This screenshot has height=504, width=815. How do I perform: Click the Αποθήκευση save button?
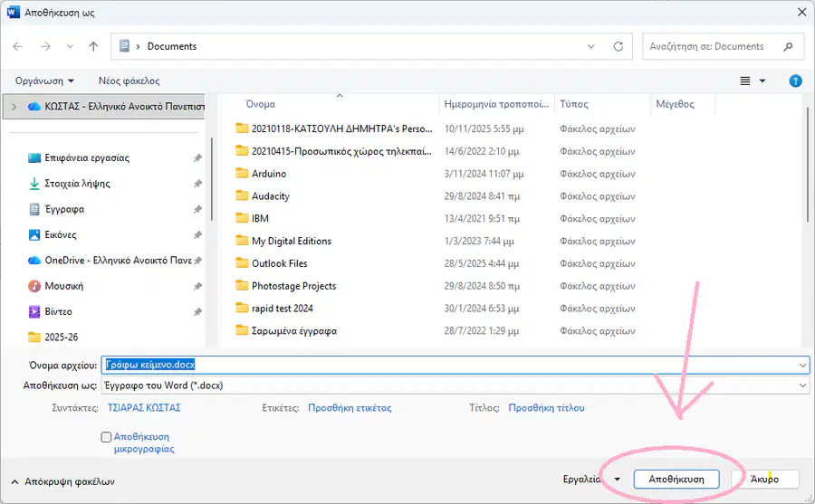pos(676,479)
